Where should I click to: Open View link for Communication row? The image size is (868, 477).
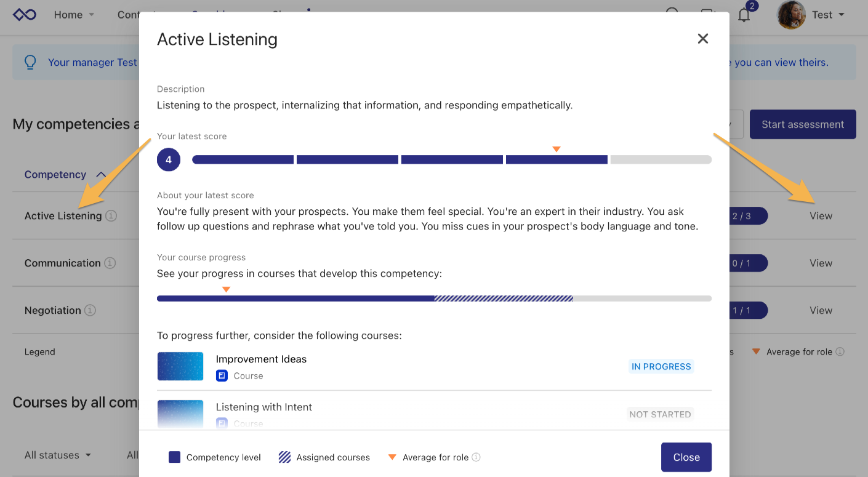click(821, 263)
